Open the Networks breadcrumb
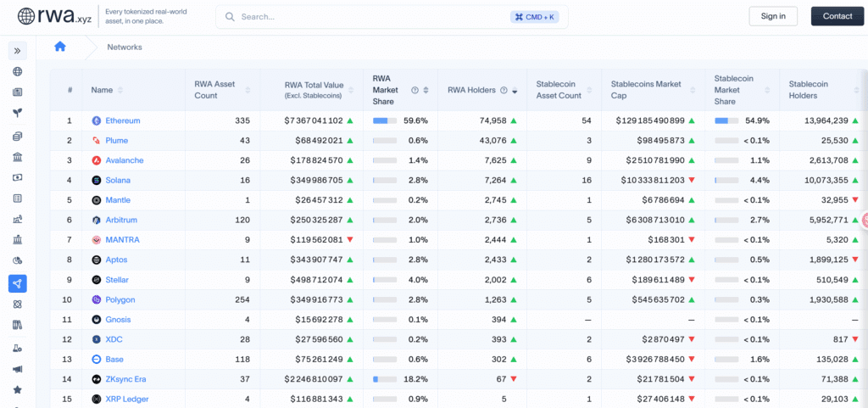Screen dimensions: 868x408 125,47
